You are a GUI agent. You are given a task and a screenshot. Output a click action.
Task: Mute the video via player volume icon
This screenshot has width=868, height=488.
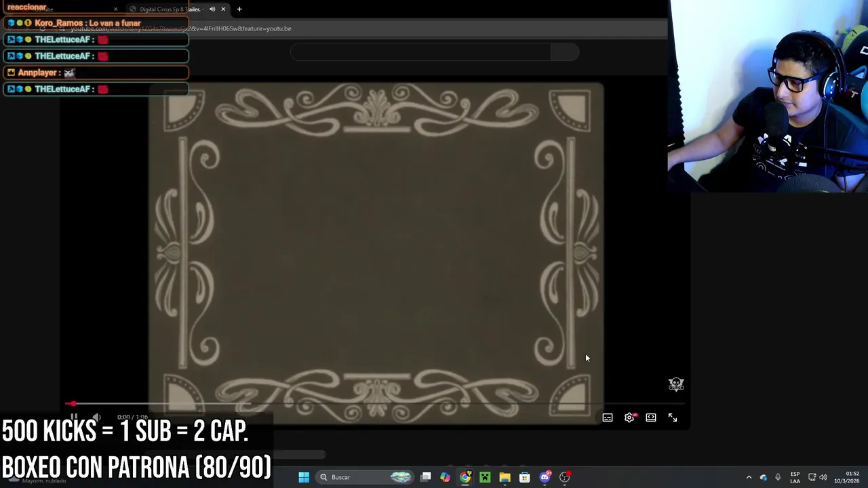96,418
